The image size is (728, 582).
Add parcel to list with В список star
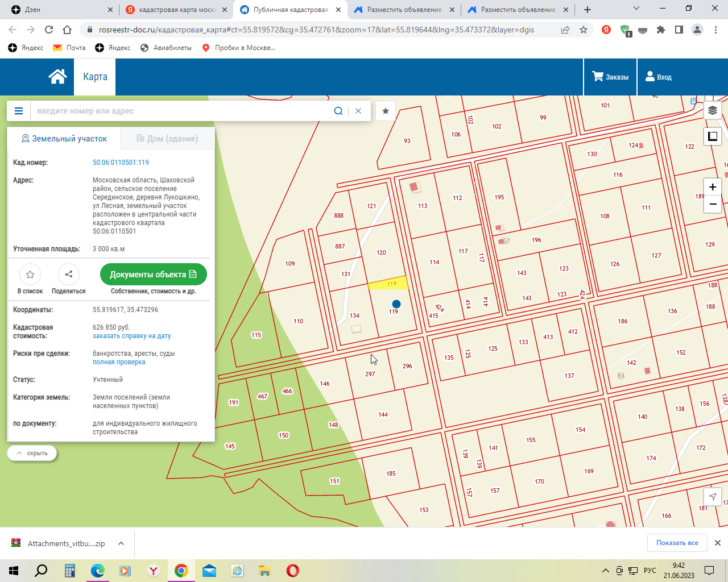(30, 275)
